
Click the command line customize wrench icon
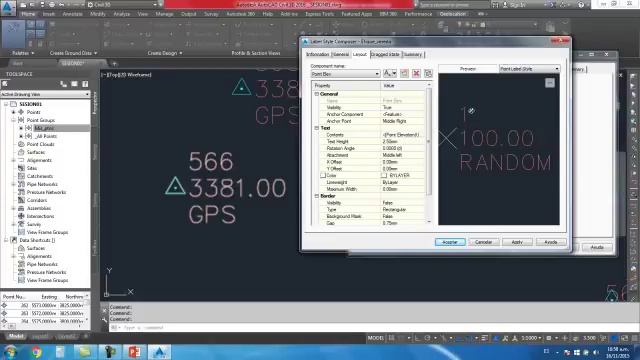[x=104, y=321]
